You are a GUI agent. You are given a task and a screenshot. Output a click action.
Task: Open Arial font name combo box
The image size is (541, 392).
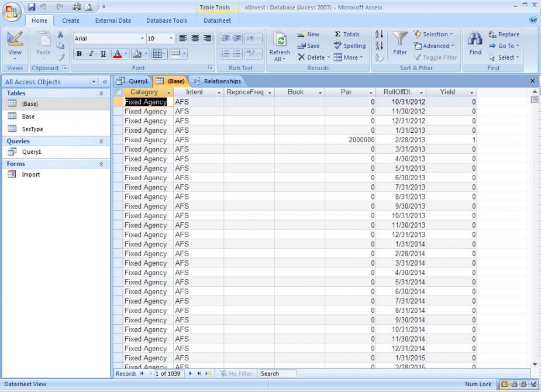[x=109, y=38]
